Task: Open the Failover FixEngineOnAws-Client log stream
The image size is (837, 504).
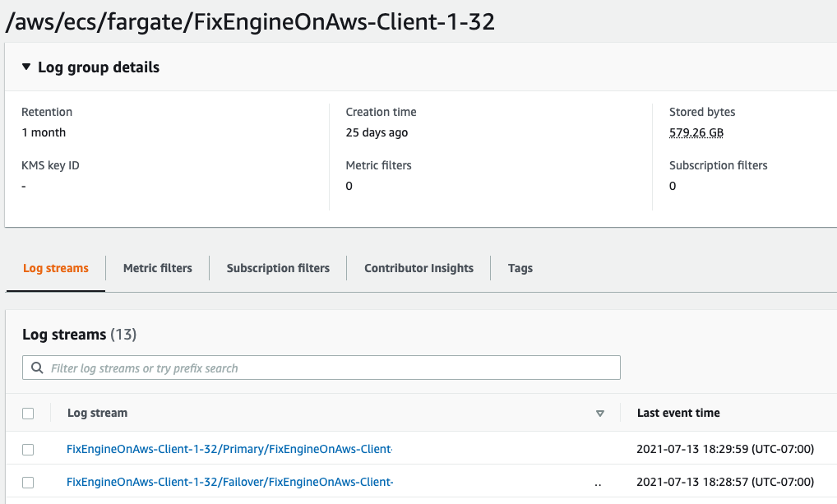Action: (229, 482)
